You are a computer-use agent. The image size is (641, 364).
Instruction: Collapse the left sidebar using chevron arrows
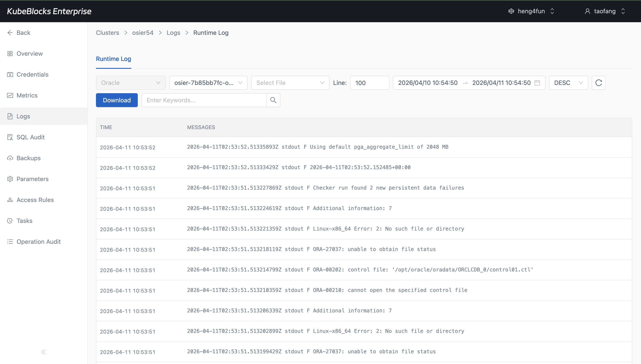tap(43, 352)
